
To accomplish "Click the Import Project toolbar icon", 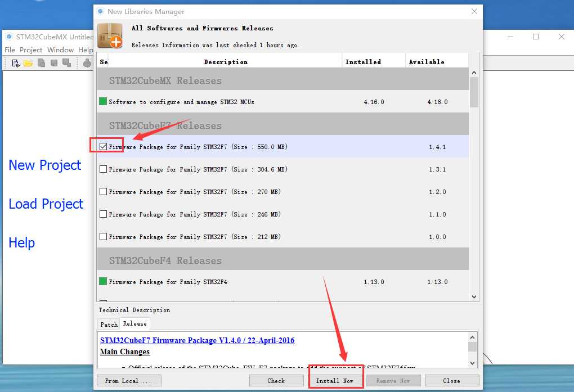I will click(x=42, y=63).
